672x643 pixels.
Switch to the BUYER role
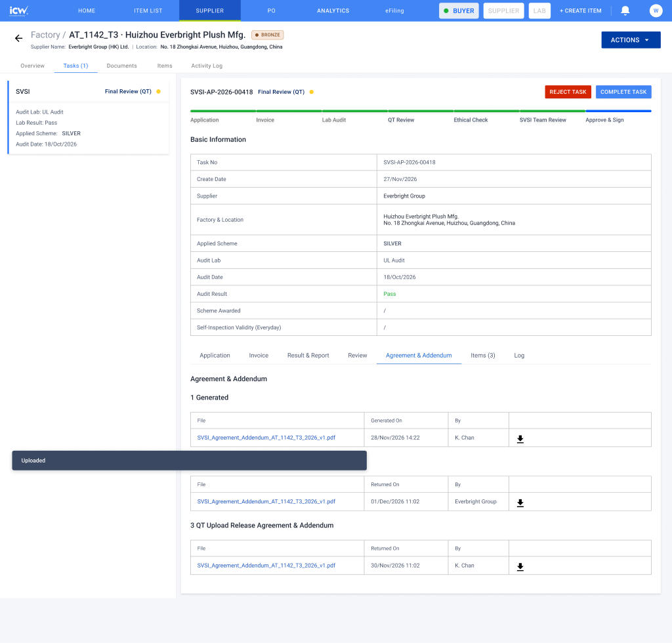(x=459, y=10)
